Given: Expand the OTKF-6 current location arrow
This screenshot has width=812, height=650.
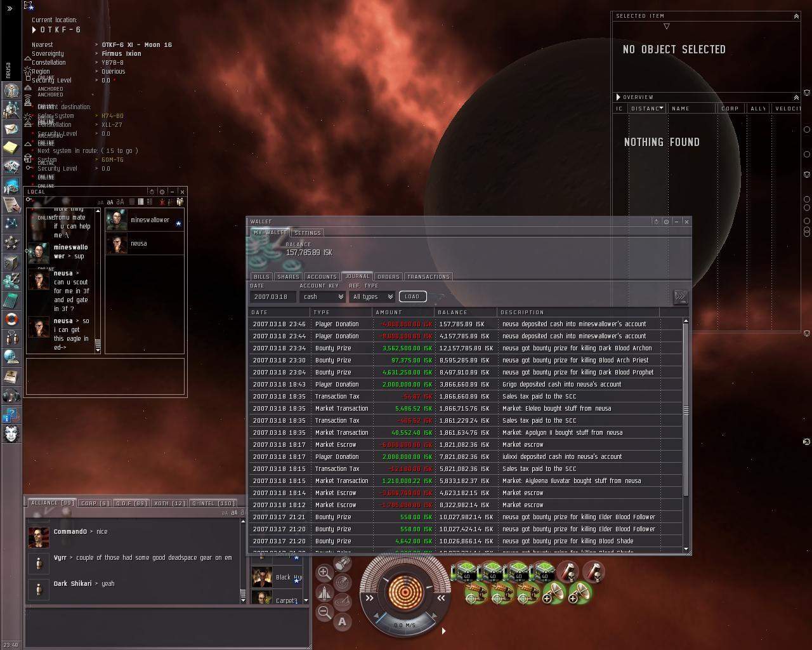Looking at the screenshot, I should [34, 30].
